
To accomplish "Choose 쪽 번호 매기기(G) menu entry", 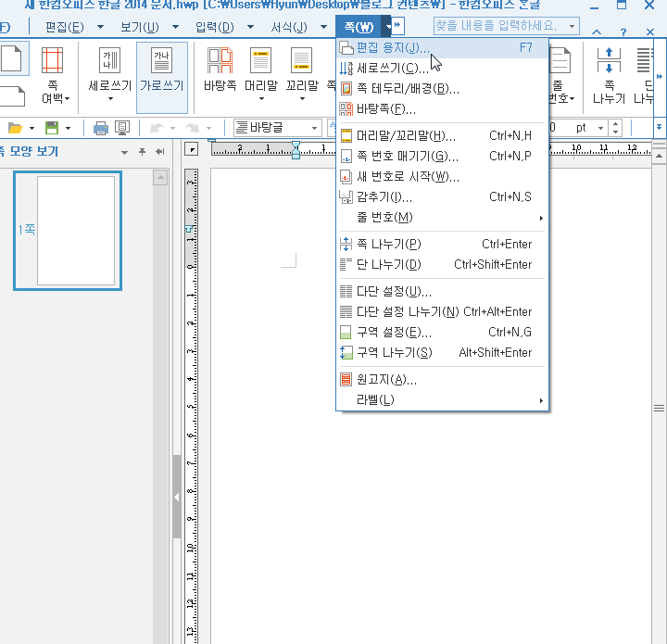I will (x=442, y=156).
